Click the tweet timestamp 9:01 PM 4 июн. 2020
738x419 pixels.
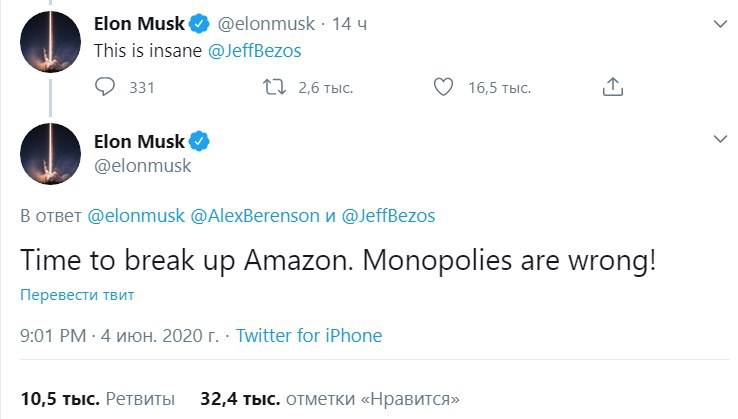[x=120, y=336]
